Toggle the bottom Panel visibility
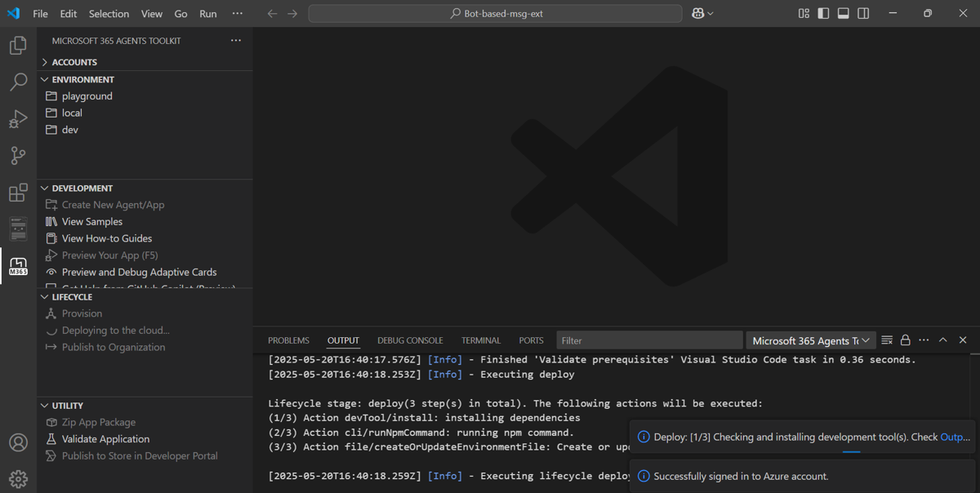980x493 pixels. click(x=844, y=14)
